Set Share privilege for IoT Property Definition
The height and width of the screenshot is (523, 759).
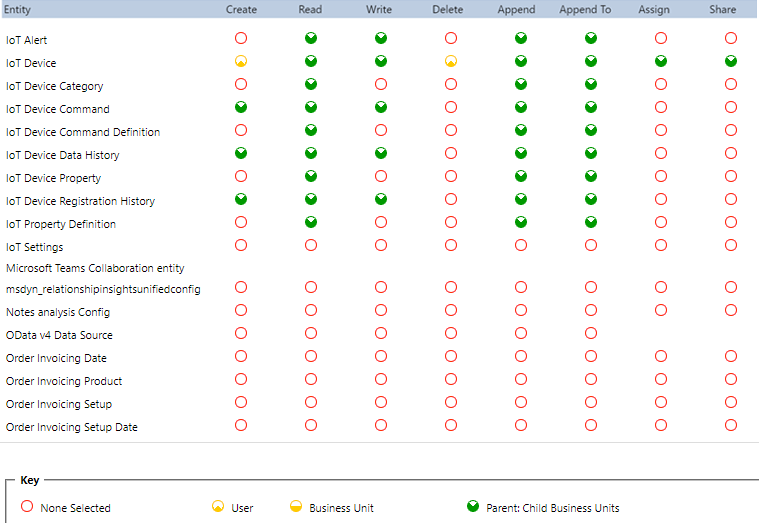click(731, 222)
